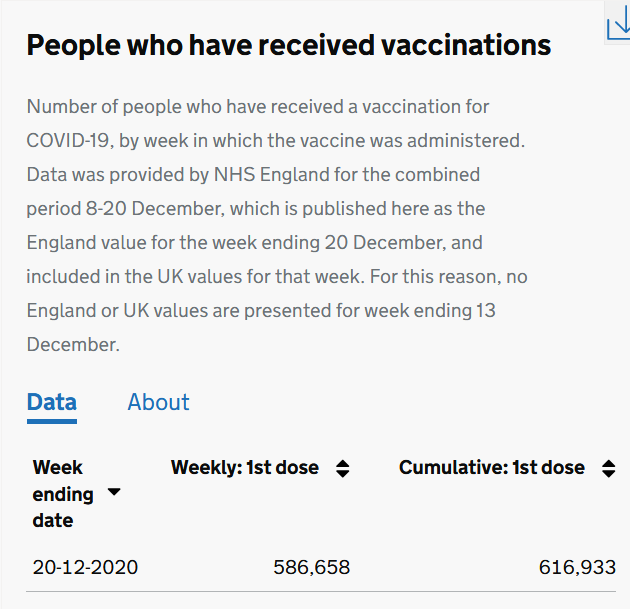Image resolution: width=630 pixels, height=609 pixels.
Task: Click the Cumulative: 1st dose column header text
Action: coord(492,467)
